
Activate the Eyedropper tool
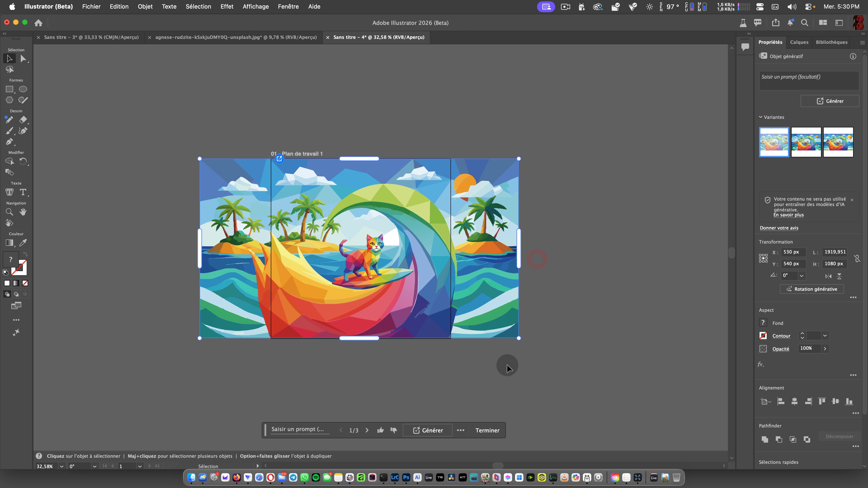pos(23,243)
